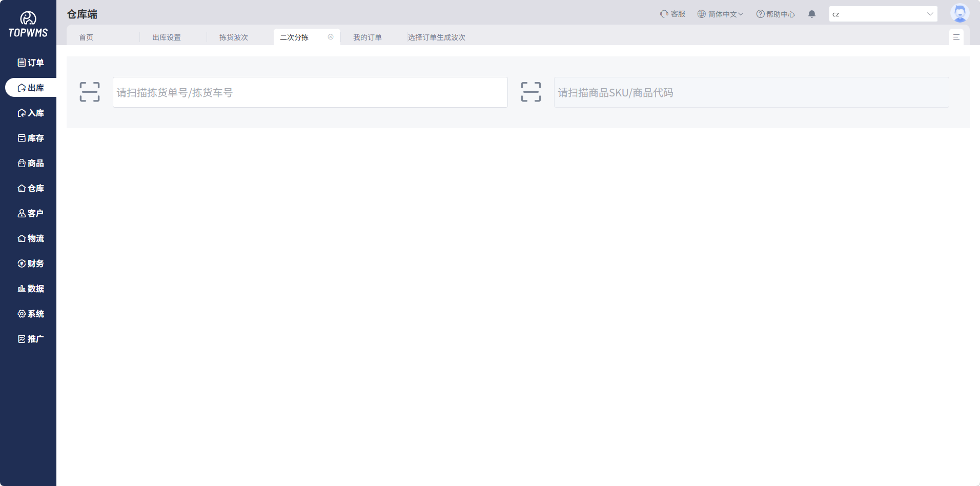
Task: Select the 出库 outbound menu
Action: [x=31, y=88]
